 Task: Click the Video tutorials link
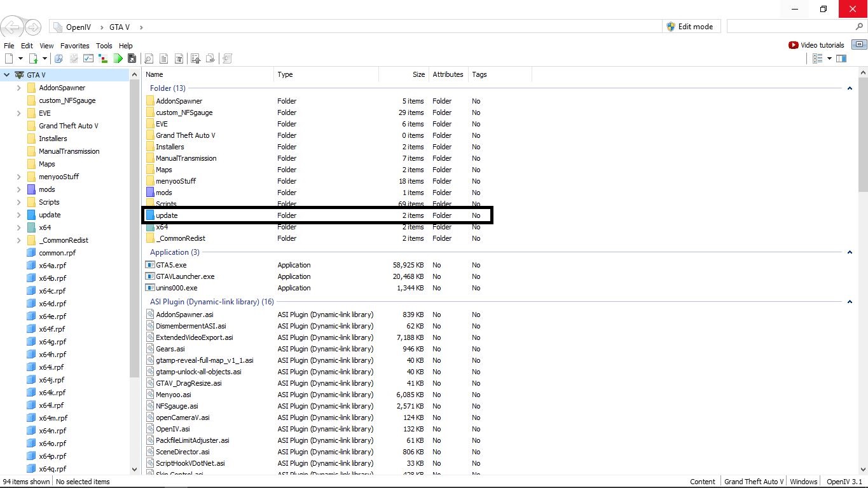(x=822, y=45)
